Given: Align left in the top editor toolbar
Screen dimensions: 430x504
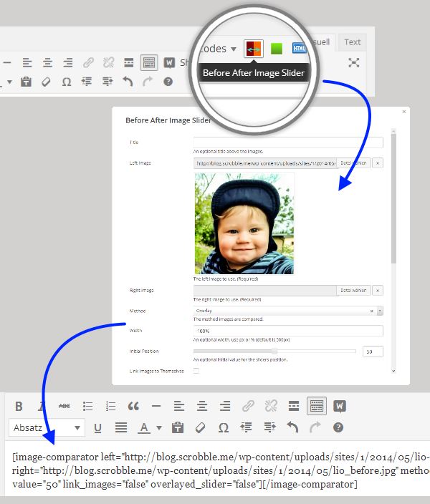Looking at the screenshot, I should 27,62.
